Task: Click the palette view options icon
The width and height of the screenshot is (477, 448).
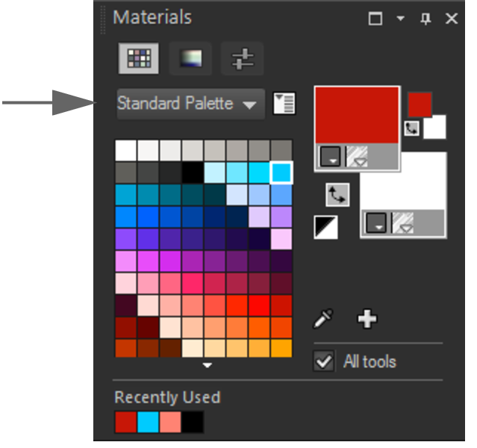Action: [x=284, y=104]
